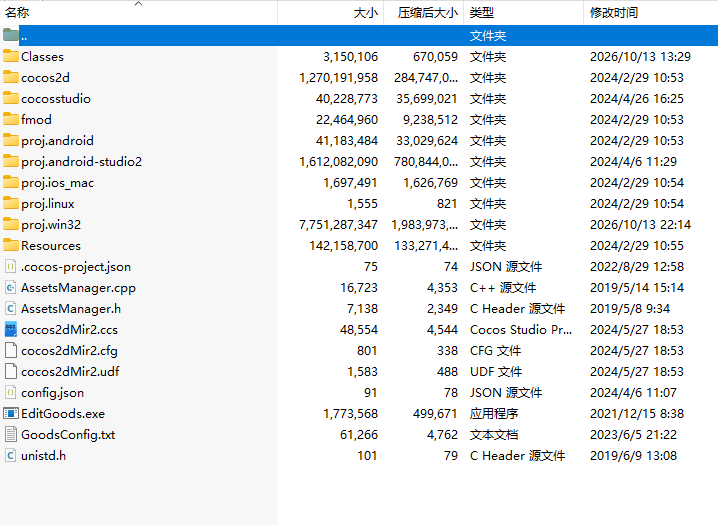Click the size value 1,612,082,090
This screenshot has width=718, height=525.
click(x=338, y=162)
